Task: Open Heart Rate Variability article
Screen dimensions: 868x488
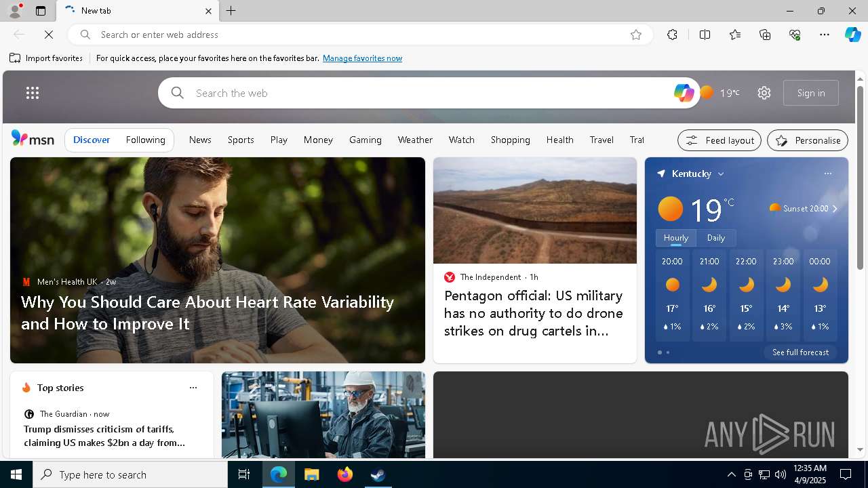Action: click(x=208, y=312)
